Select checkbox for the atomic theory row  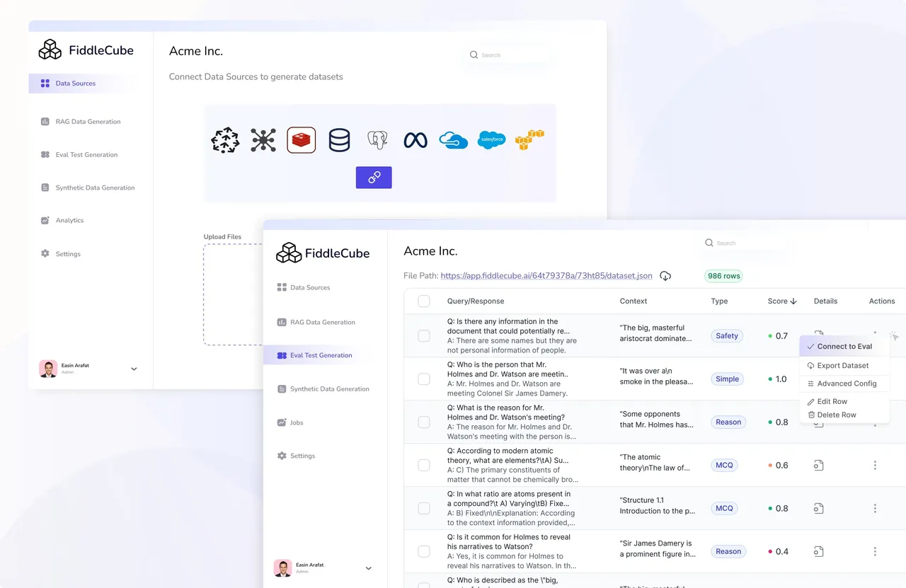tap(424, 466)
